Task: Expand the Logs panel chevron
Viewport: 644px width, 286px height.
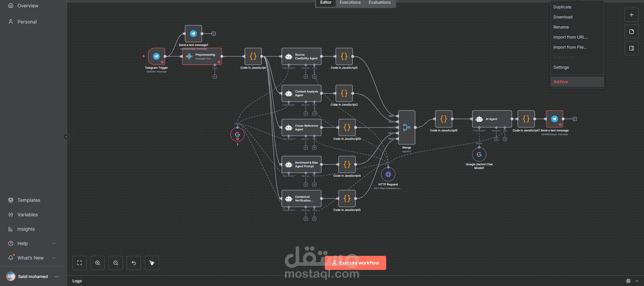Action: coord(637,281)
